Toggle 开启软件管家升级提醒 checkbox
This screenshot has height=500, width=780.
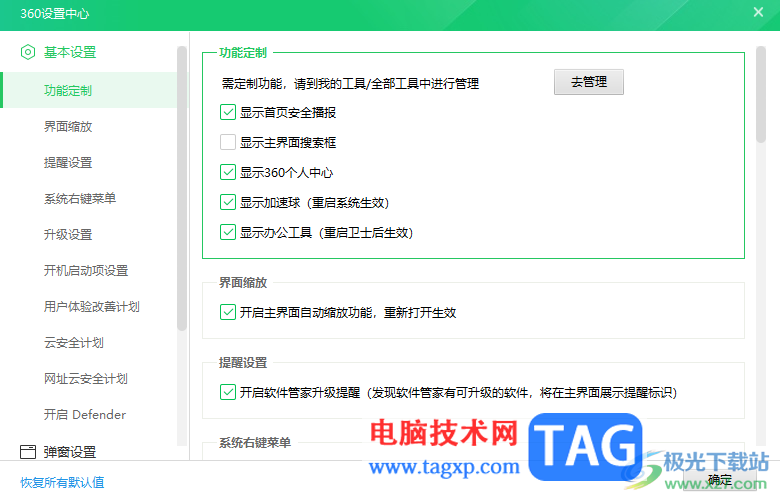coord(228,393)
